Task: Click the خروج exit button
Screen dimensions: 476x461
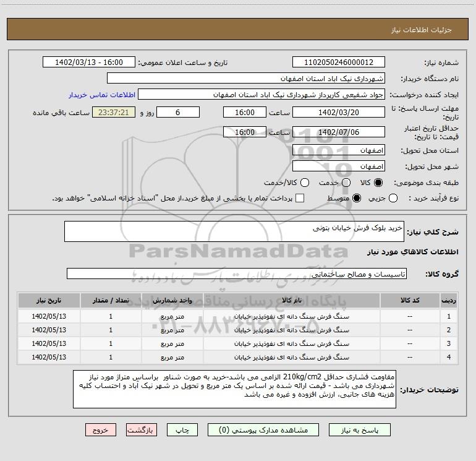Action: click(101, 429)
